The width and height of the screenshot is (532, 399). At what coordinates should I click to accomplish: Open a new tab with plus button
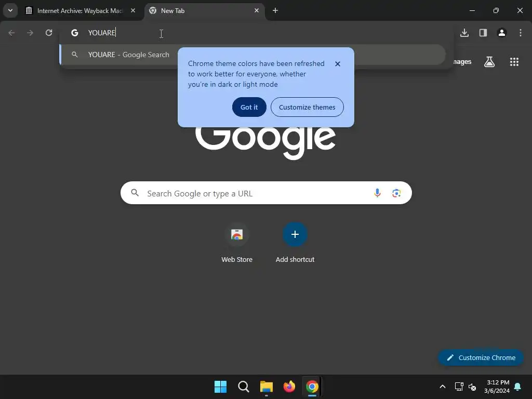[275, 10]
